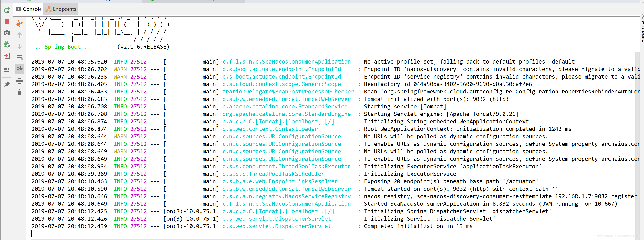The width and height of the screenshot is (644, 240).
Task: Click the BeanFactory id message text
Action: point(448,84)
